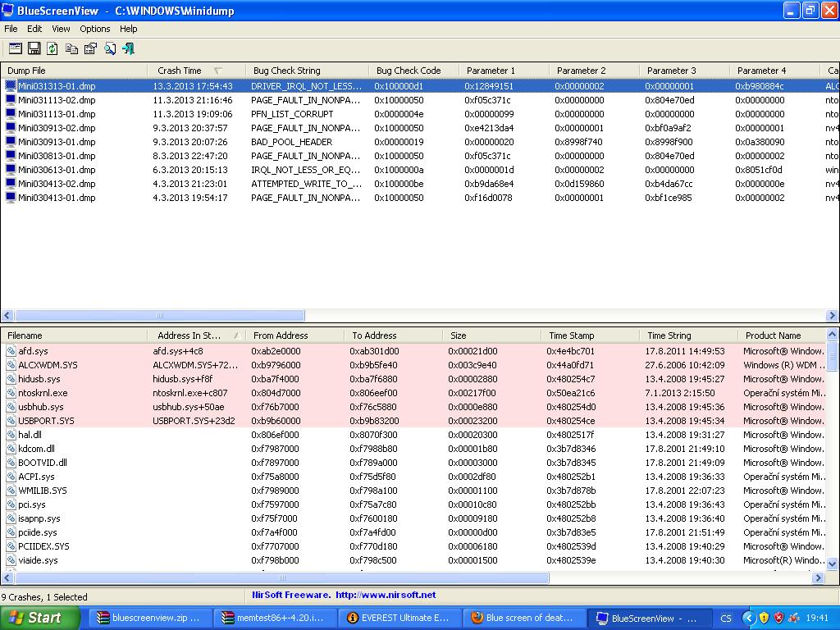Click the tray expand arrow in the taskbar

748,618
